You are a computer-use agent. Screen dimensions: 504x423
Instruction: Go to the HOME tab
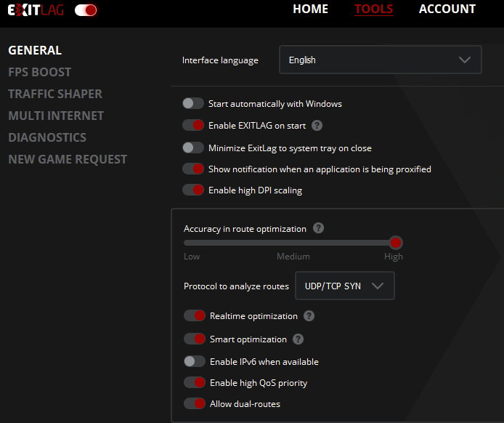pyautogui.click(x=311, y=9)
